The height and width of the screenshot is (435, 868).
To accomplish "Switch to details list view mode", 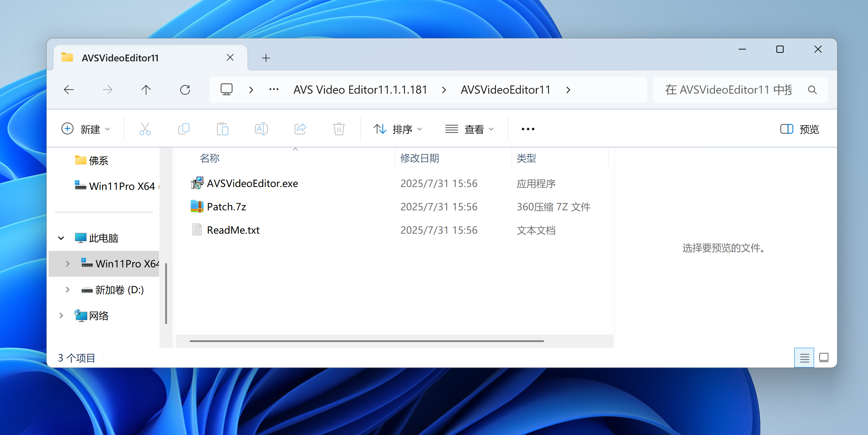I will coord(804,358).
